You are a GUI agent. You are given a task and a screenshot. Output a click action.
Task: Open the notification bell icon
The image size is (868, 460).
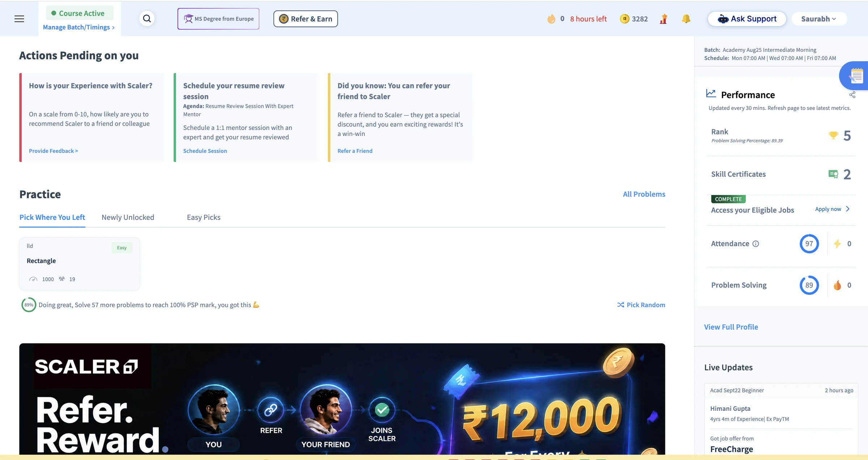(686, 19)
